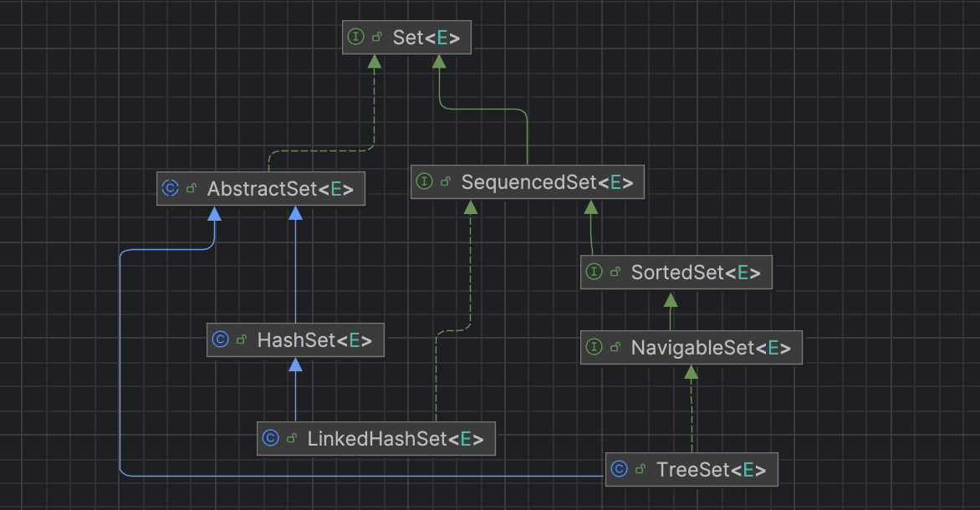Click the public visibility lock icon on Set
The height and width of the screenshot is (510, 980).
(377, 38)
